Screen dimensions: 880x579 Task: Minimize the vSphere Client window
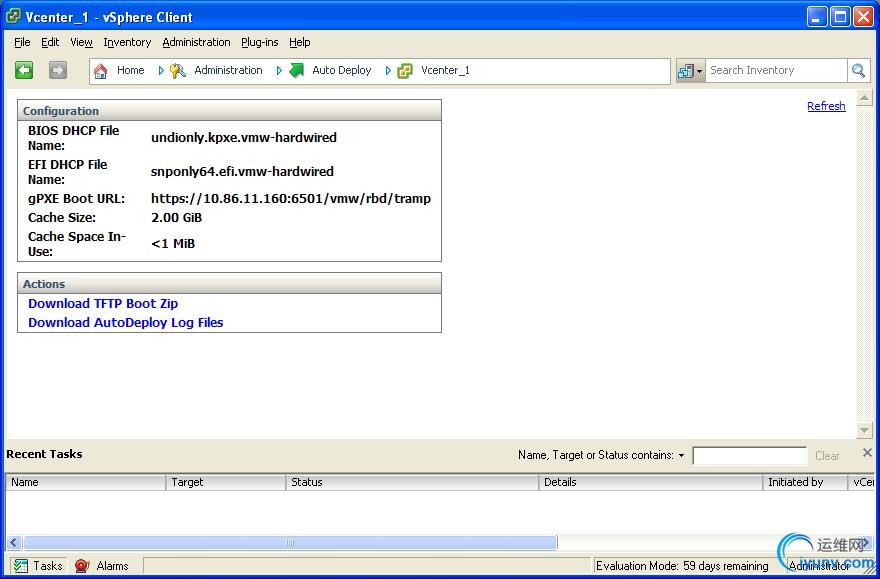tap(817, 17)
